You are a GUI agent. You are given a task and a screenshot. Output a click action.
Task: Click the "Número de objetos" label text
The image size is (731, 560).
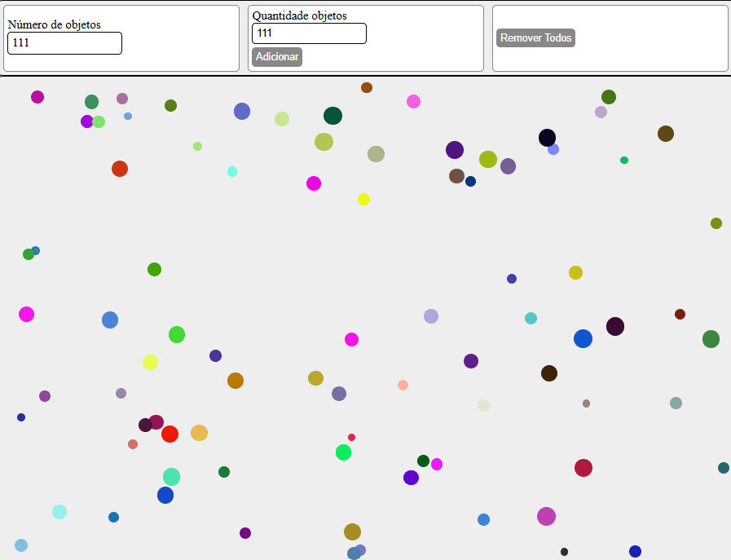(x=54, y=24)
